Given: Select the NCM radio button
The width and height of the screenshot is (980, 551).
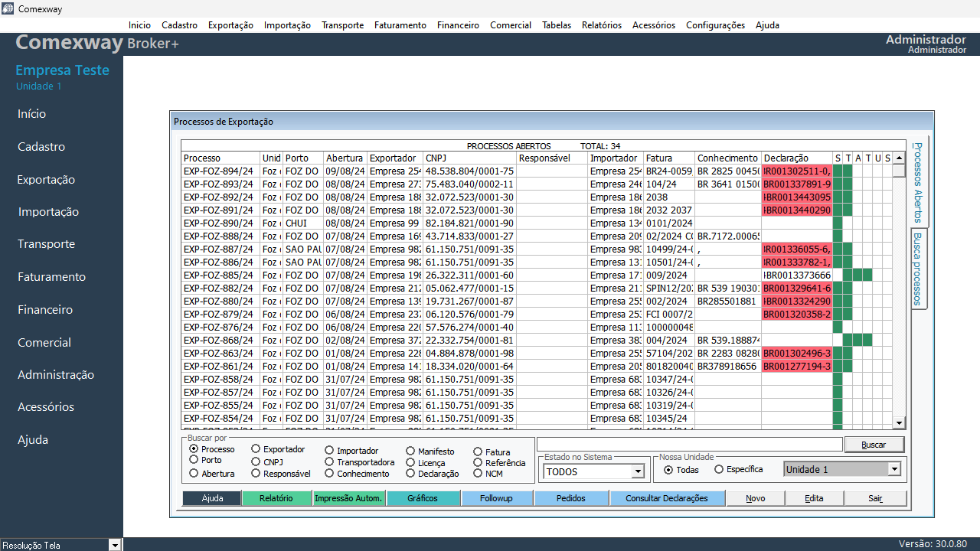Looking at the screenshot, I should point(478,474).
